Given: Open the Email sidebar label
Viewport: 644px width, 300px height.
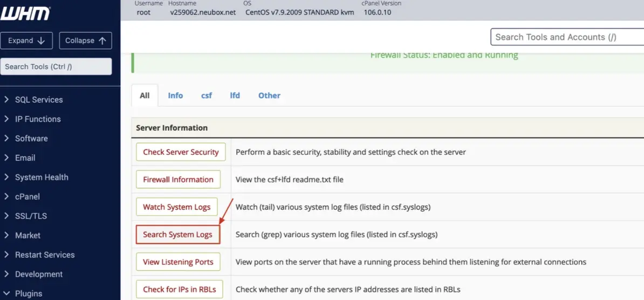Looking at the screenshot, I should [25, 158].
